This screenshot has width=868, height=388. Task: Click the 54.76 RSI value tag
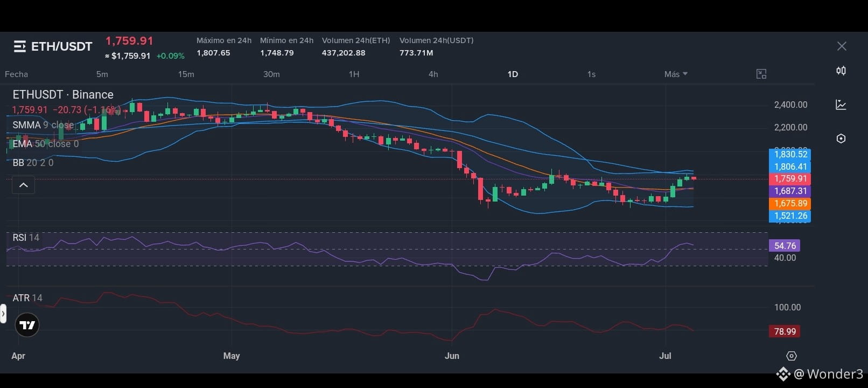785,246
